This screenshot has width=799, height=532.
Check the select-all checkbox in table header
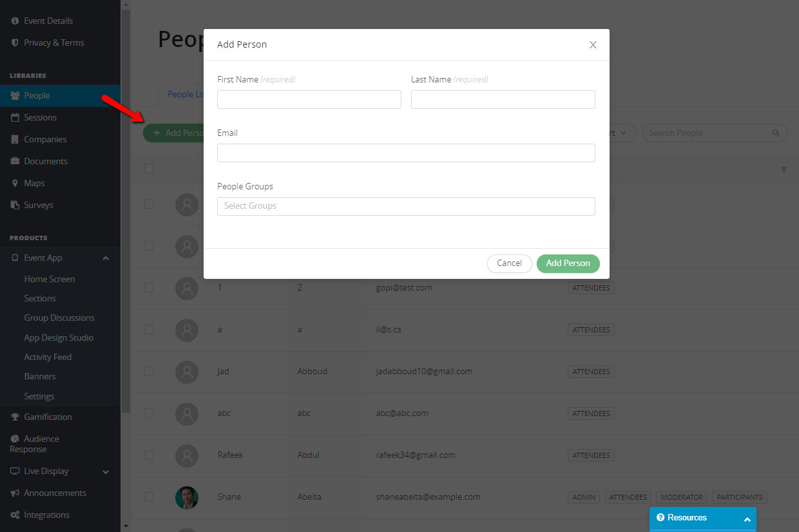click(x=149, y=168)
